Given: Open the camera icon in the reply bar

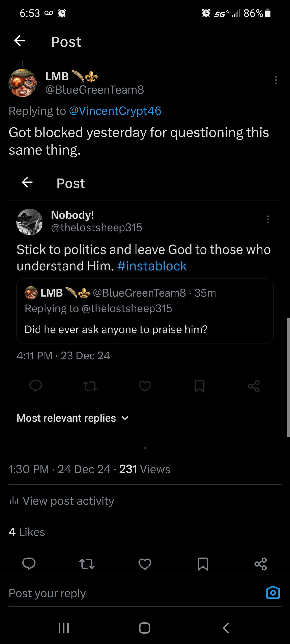Looking at the screenshot, I should coord(273,593).
